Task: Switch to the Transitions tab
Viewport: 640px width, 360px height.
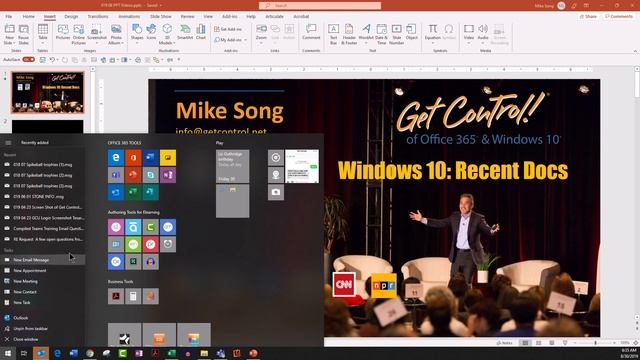Action: tap(98, 16)
